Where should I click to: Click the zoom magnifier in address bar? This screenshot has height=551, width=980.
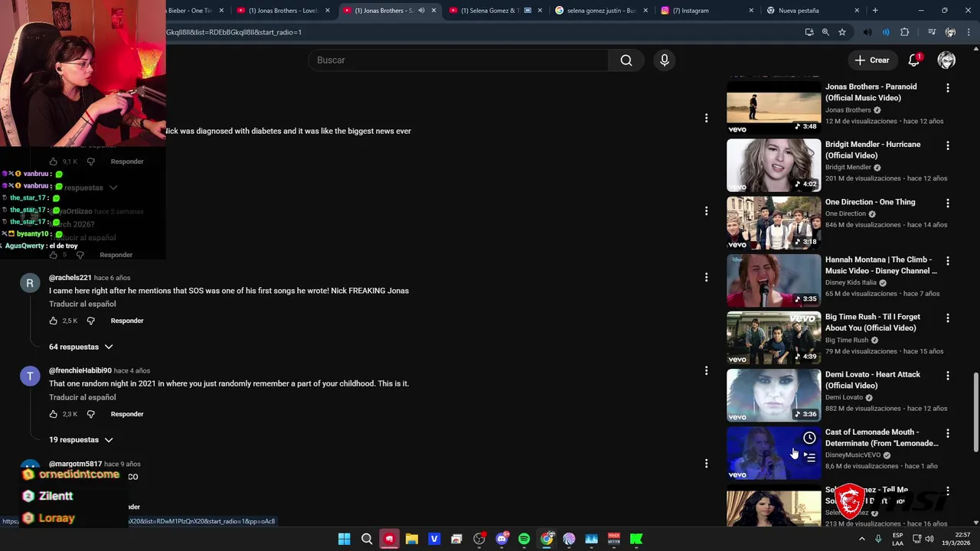pos(825,32)
